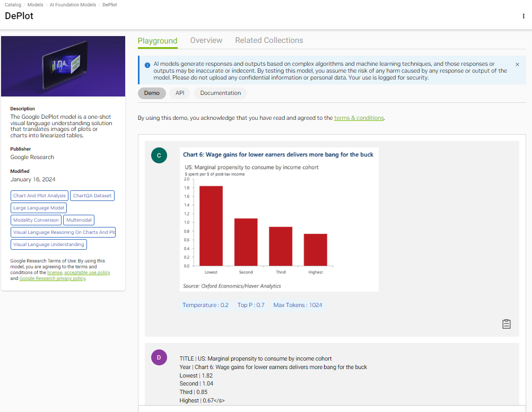Viewport: 532px width, 412px height.
Task: Click the Chart And Plot Analysis tag
Action: coord(40,196)
